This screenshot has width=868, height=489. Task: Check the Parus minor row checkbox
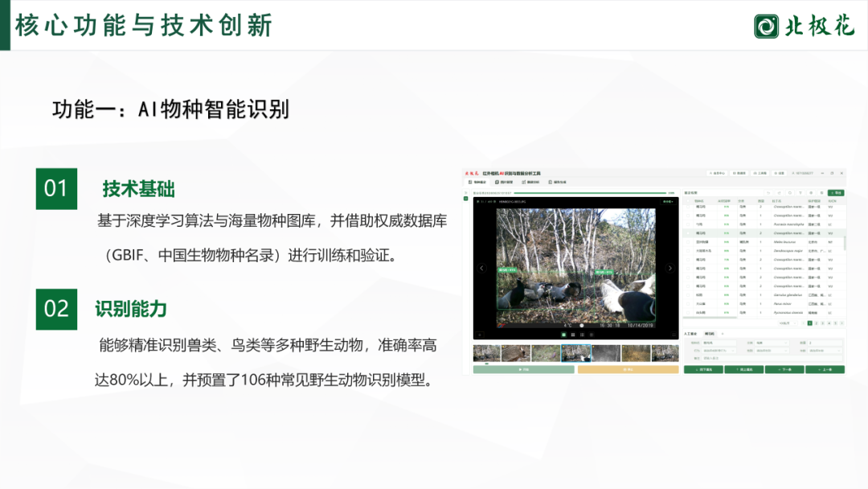coord(688,303)
